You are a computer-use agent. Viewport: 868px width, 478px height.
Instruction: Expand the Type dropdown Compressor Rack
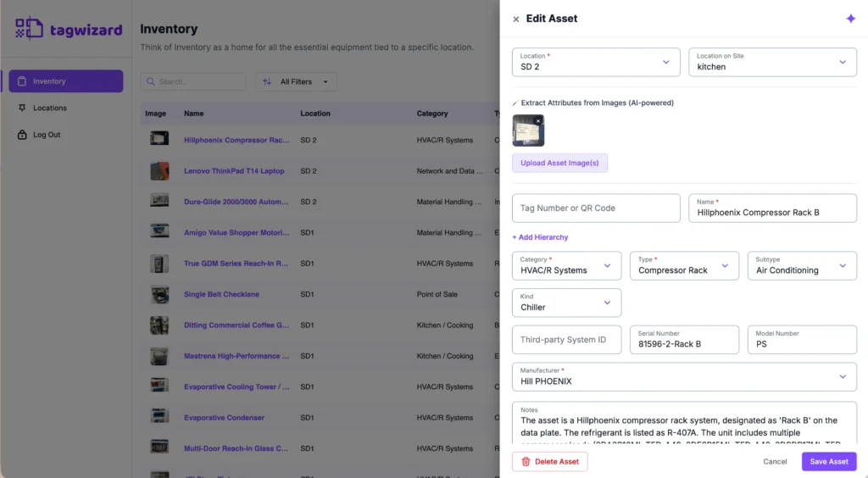pos(684,265)
